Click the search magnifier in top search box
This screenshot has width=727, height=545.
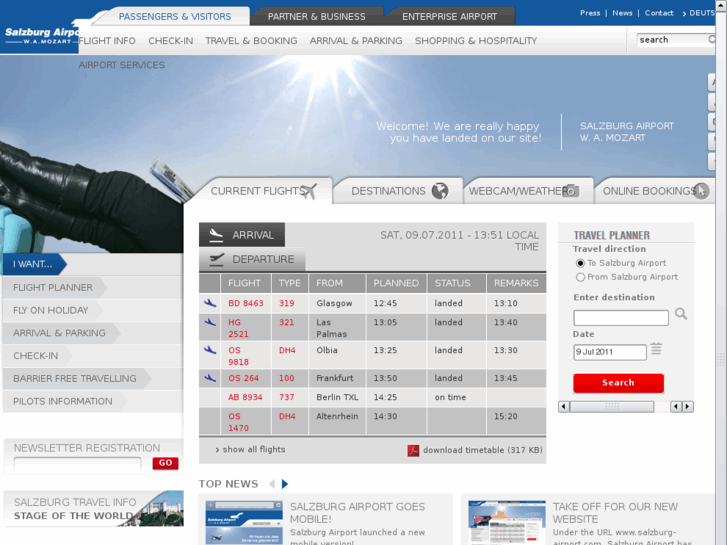click(712, 40)
